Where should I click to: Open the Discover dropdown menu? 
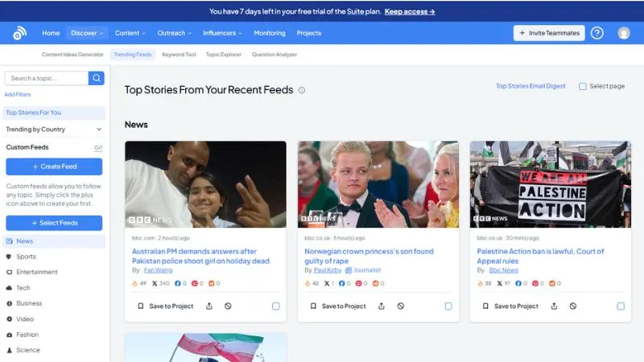click(x=87, y=33)
